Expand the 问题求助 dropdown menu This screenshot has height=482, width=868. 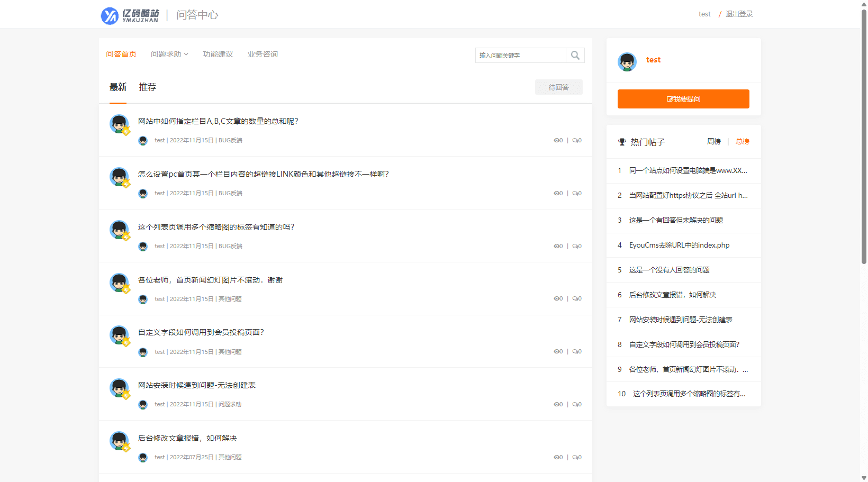169,53
